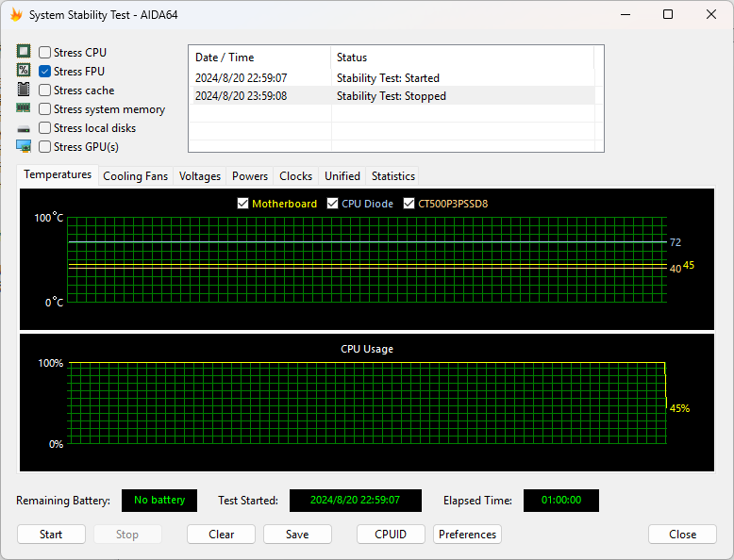
Task: Enable the Stress system memory checkbox
Action: 45,109
